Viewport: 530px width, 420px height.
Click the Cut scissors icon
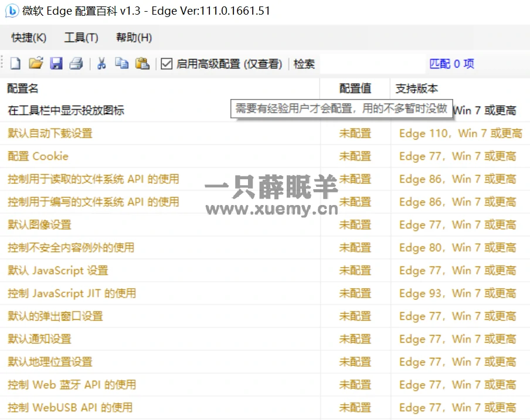(101, 63)
